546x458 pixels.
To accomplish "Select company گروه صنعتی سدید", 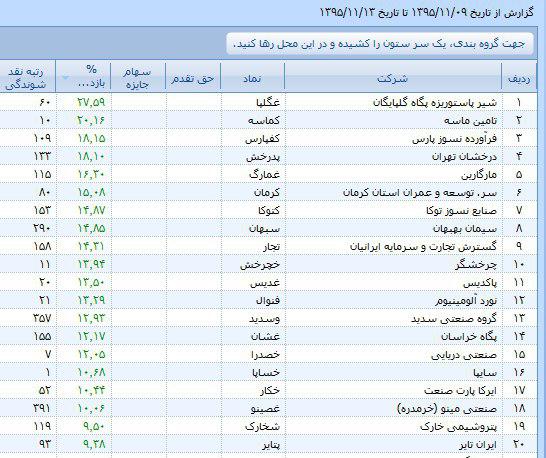I will coord(454,318).
